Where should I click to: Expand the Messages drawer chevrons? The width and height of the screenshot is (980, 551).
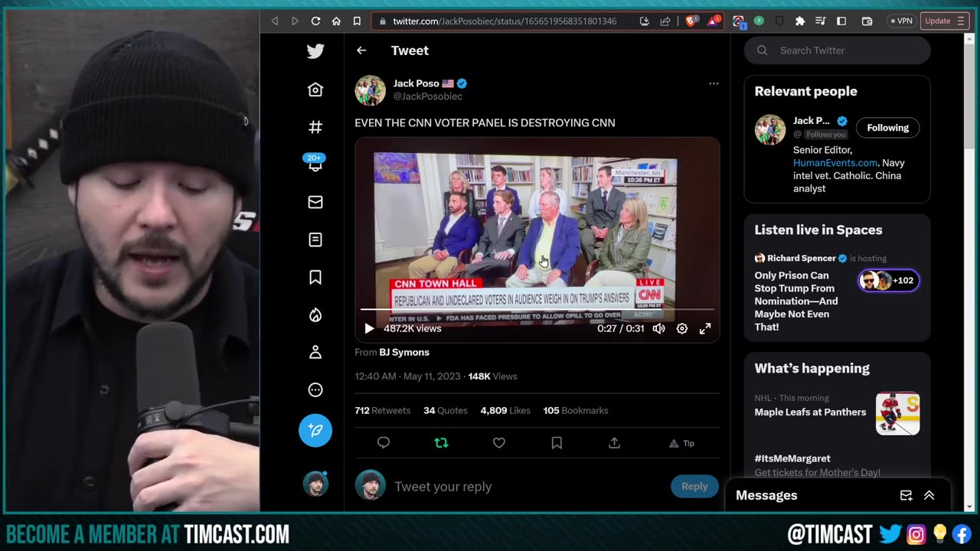(x=929, y=496)
